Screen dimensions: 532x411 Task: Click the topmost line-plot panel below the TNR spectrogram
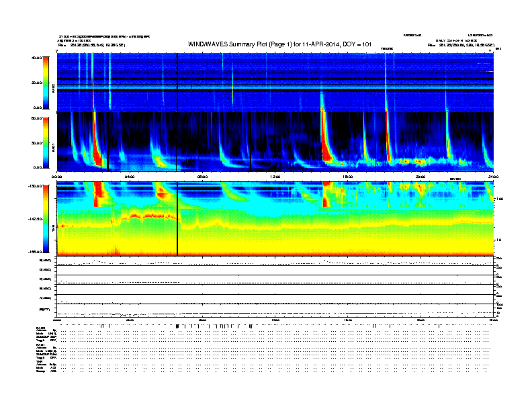pos(275,261)
